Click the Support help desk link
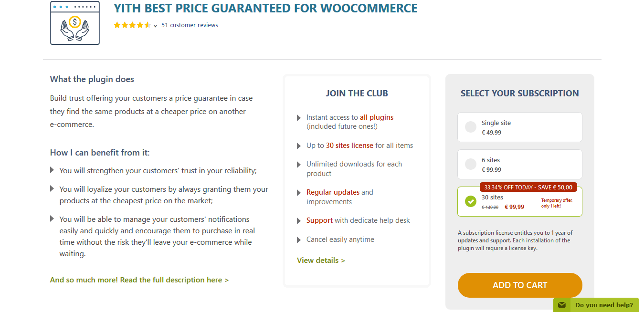Image resolution: width=644 pixels, height=312 pixels. (x=319, y=220)
